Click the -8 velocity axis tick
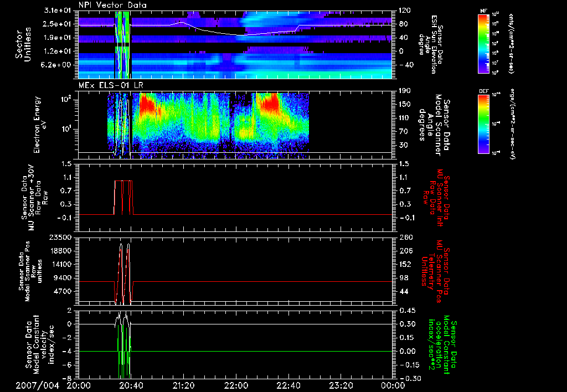The width and height of the screenshot is (567, 392). pos(67,378)
